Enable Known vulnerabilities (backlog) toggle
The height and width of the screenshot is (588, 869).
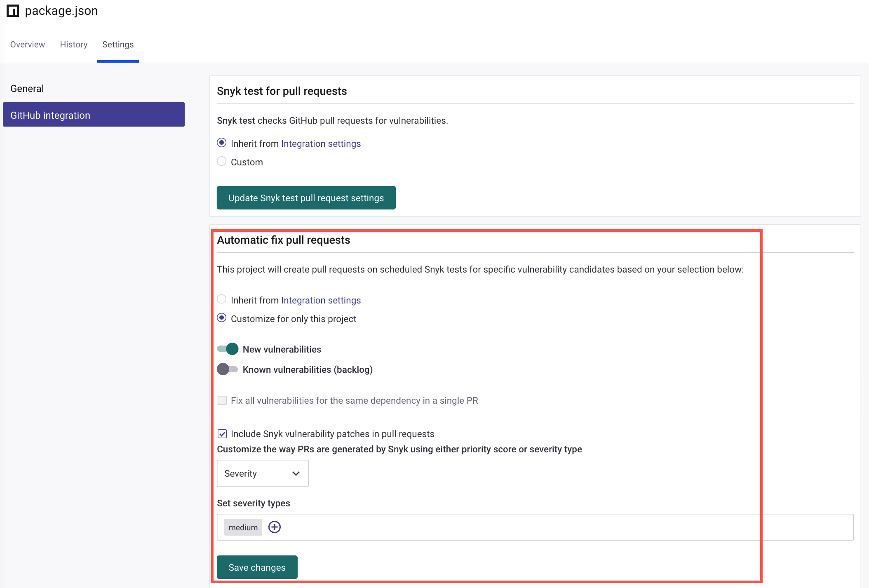coord(228,369)
